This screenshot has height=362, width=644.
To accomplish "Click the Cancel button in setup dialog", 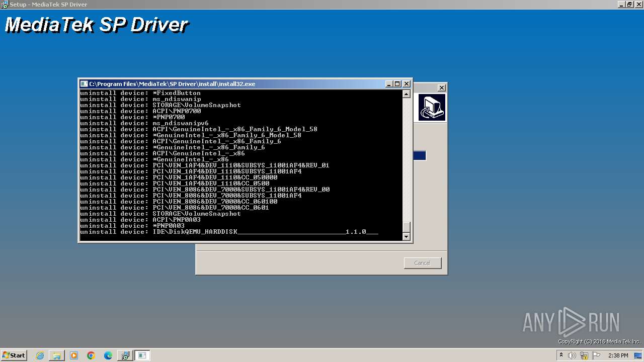I will [x=423, y=263].
